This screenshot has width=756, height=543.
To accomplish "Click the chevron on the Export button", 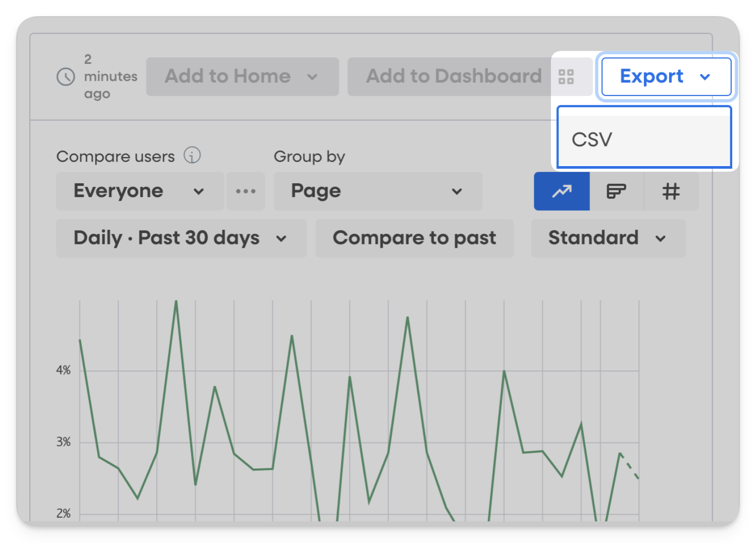I will pyautogui.click(x=705, y=77).
